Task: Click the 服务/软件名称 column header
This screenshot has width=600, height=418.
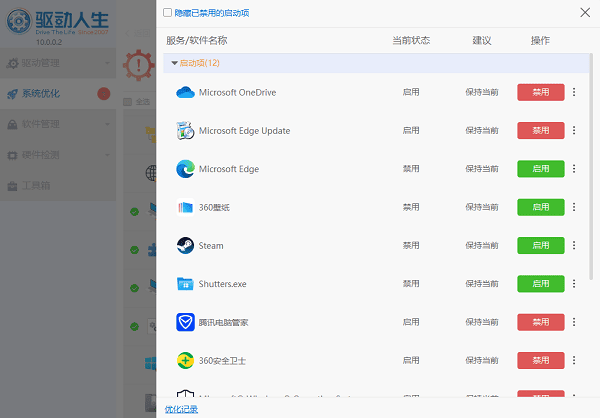Action: 197,40
